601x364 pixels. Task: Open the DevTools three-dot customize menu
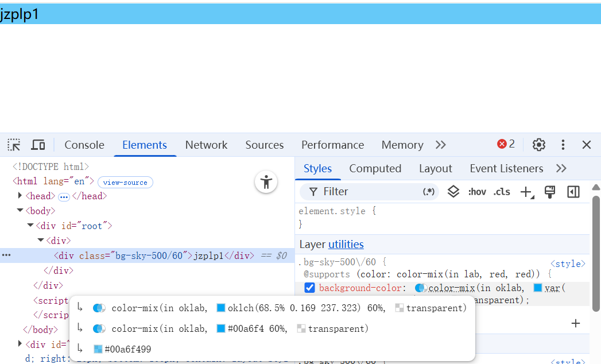(563, 145)
